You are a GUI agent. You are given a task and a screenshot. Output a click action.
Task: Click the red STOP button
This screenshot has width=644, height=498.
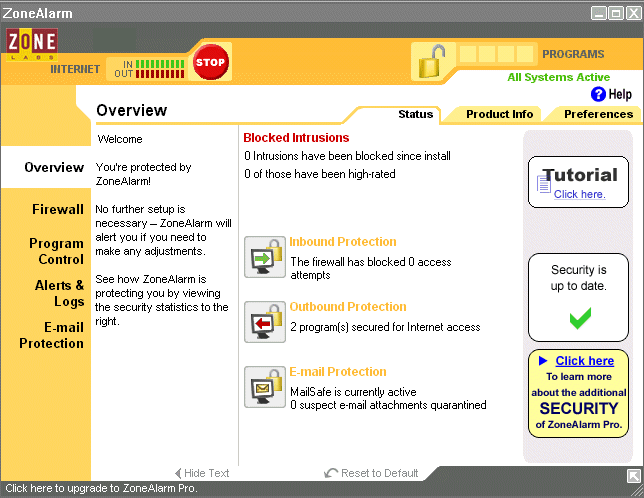[x=211, y=62]
